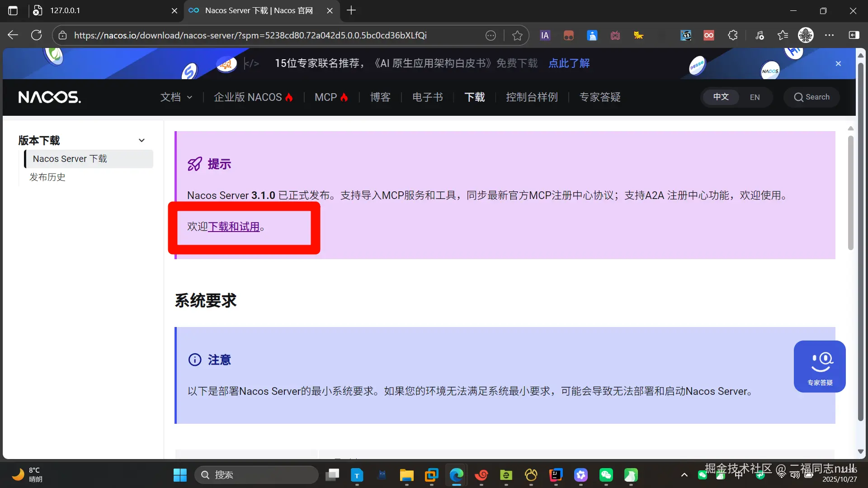Add this page to favorites

517,35
